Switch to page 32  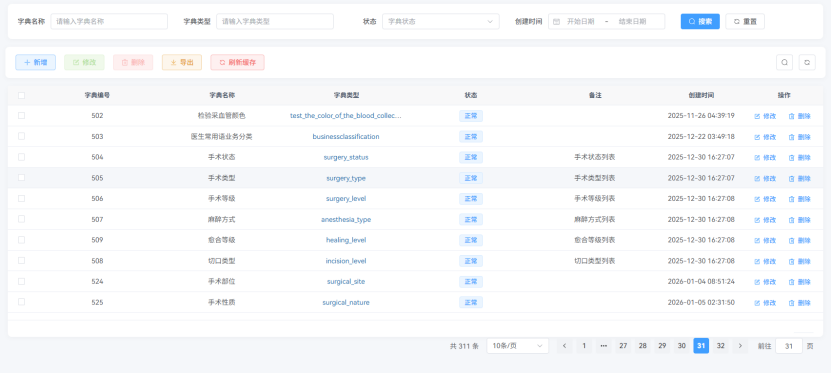[x=720, y=346]
